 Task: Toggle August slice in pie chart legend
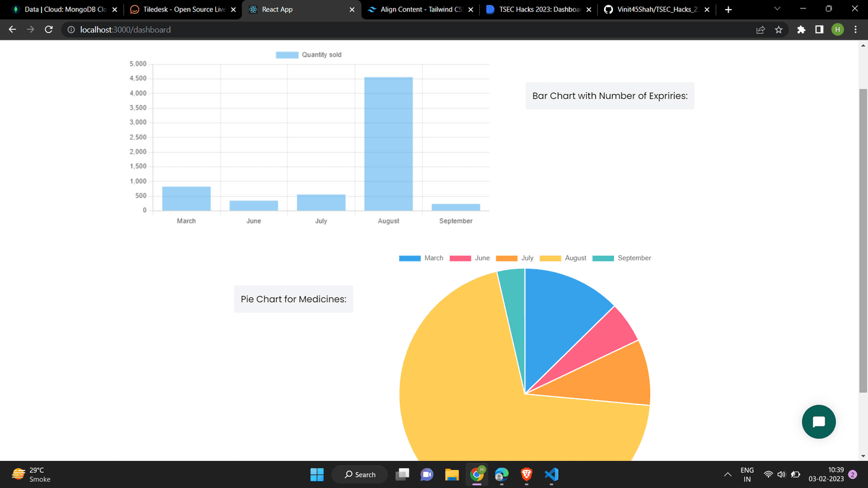point(562,258)
